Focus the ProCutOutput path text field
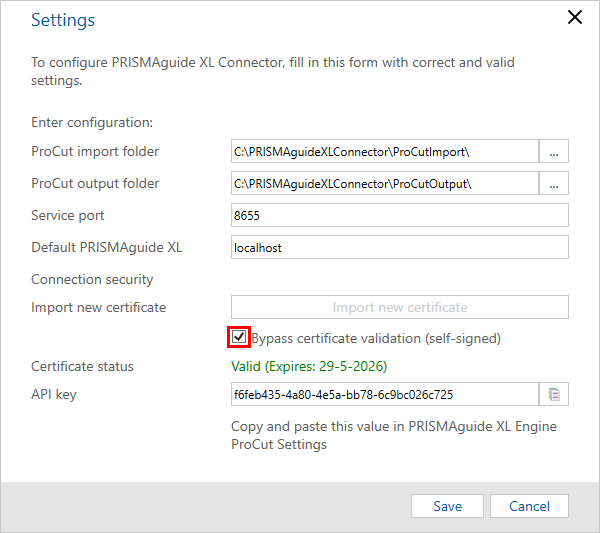This screenshot has width=600, height=533. click(385, 183)
